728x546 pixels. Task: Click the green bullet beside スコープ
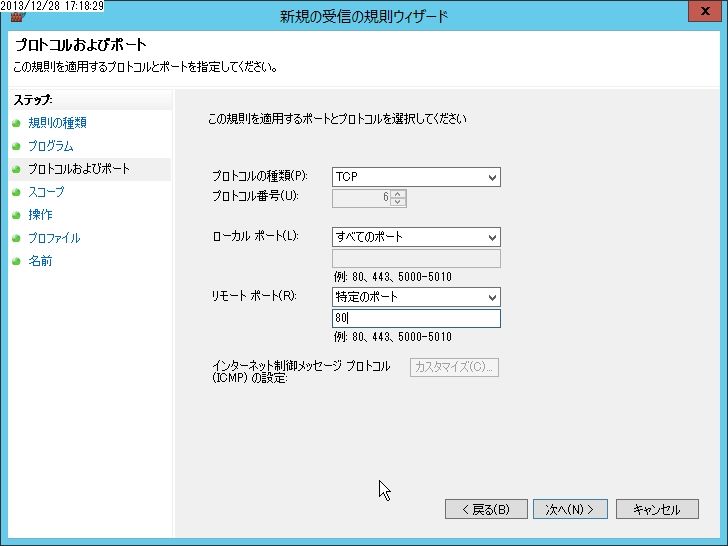click(x=16, y=192)
